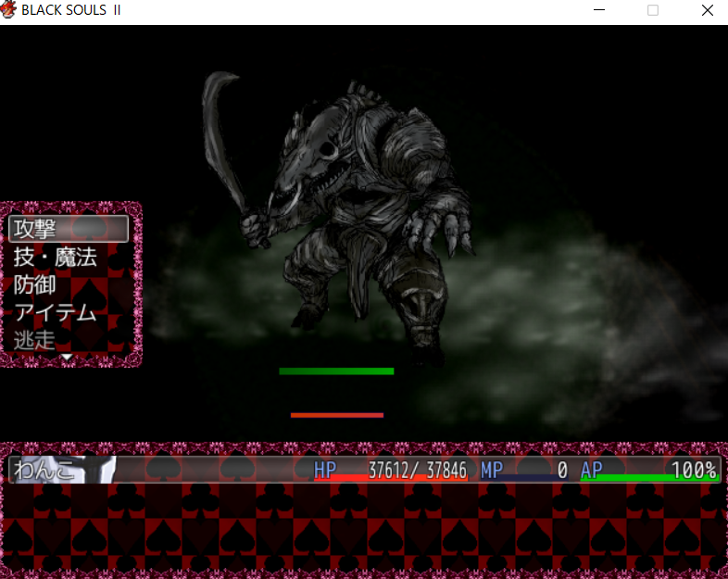Choose the 防御 defend command
728x579 pixels.
click(35, 284)
